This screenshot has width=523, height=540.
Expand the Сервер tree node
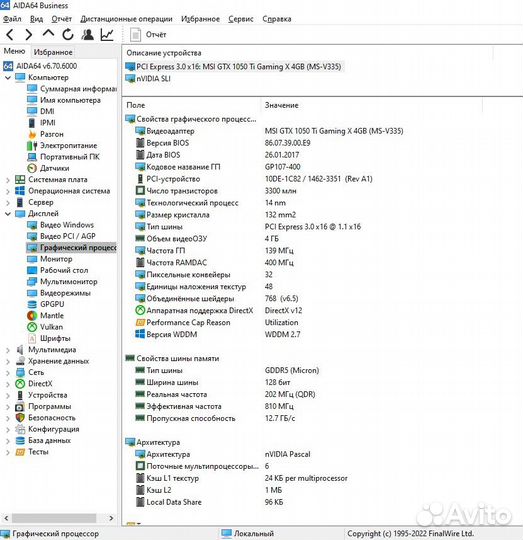coord(8,202)
